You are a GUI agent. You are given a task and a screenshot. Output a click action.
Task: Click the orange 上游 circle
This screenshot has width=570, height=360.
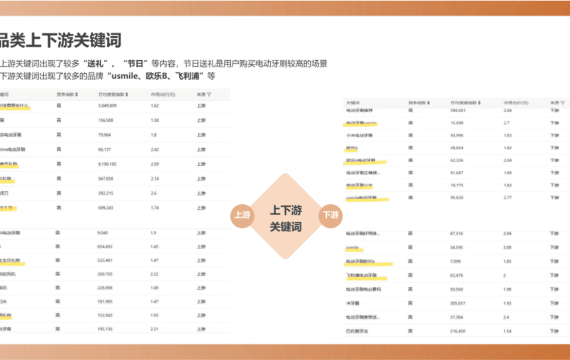click(x=242, y=215)
